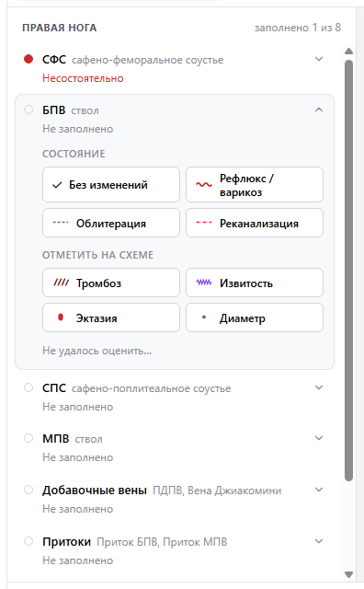
Task: Click the Несостоятельно status text
Action: coord(83,78)
